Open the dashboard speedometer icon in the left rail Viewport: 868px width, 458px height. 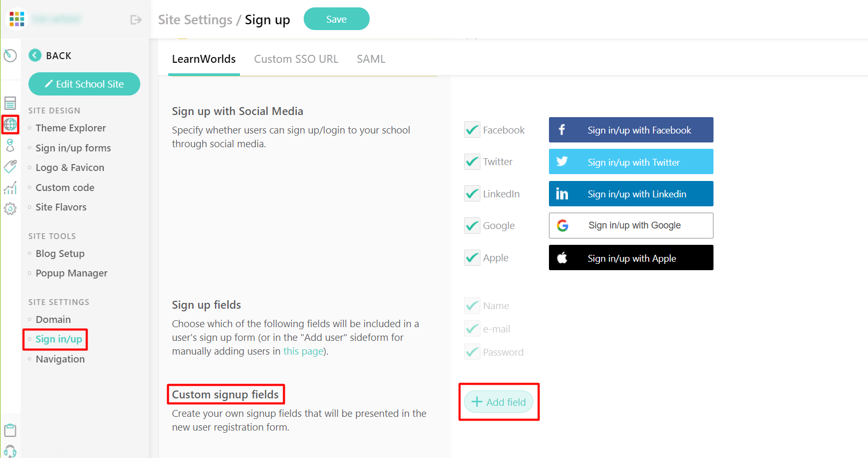[10, 55]
